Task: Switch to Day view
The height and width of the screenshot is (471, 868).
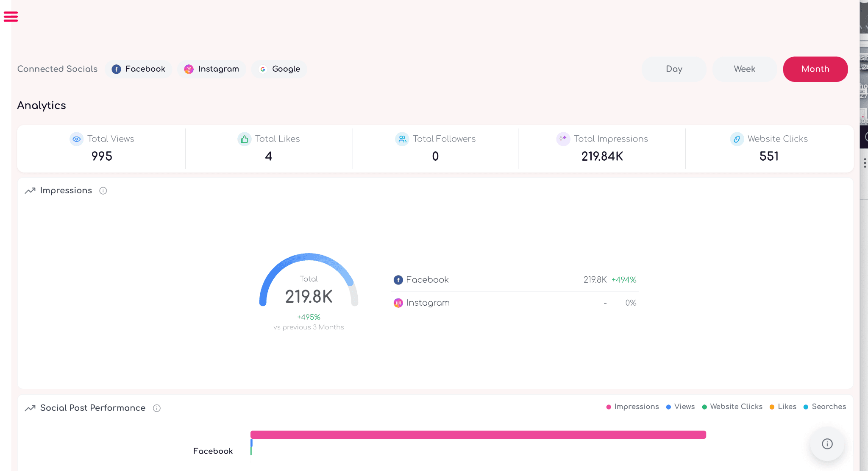Action: click(x=674, y=69)
